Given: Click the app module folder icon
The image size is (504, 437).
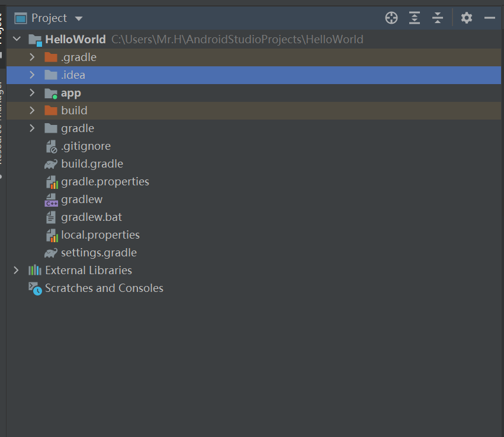Looking at the screenshot, I should (x=51, y=93).
